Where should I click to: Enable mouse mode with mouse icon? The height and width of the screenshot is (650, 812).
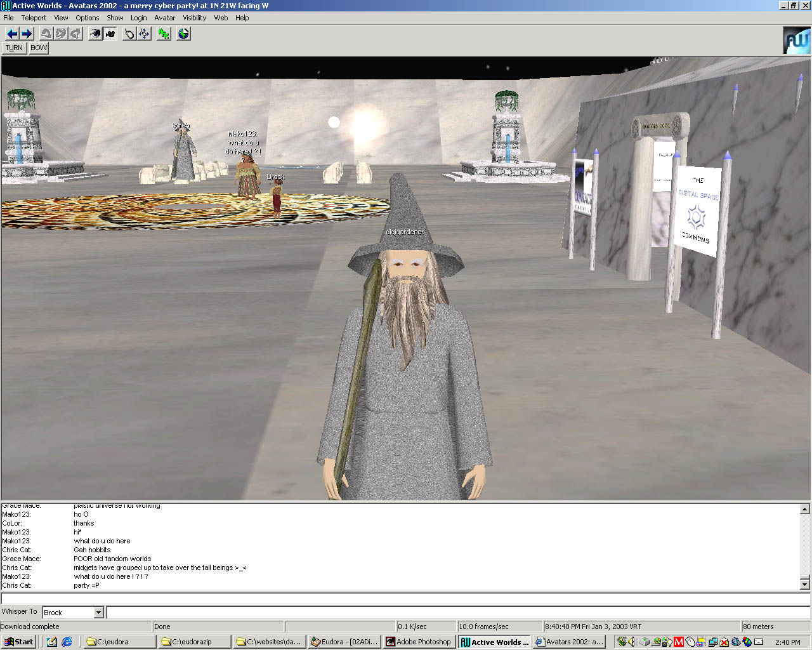[129, 34]
